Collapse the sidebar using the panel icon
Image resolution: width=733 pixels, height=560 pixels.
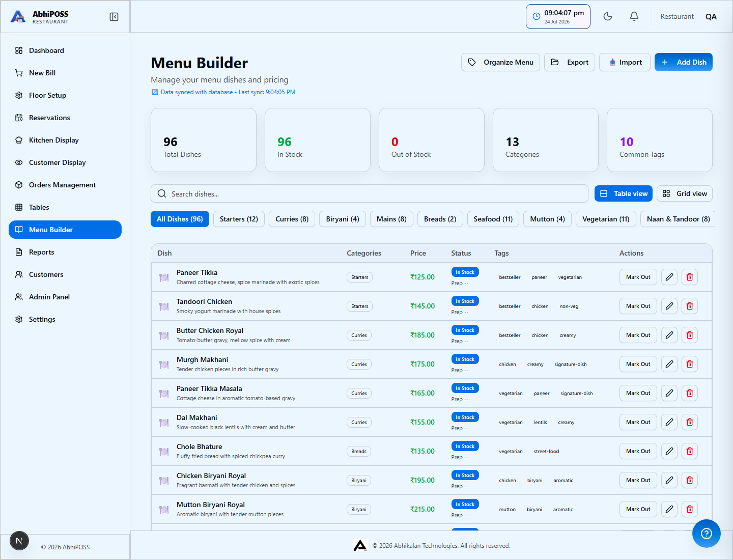tap(114, 17)
